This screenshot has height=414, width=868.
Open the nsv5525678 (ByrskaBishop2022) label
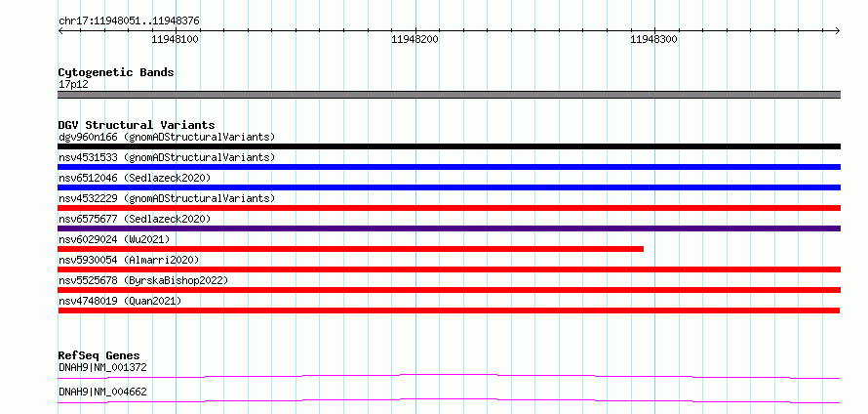coord(143,280)
